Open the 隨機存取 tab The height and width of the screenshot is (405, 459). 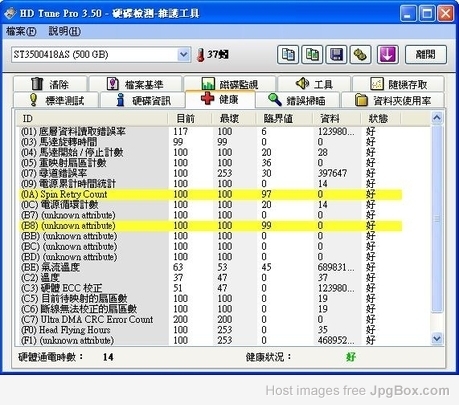(x=398, y=84)
